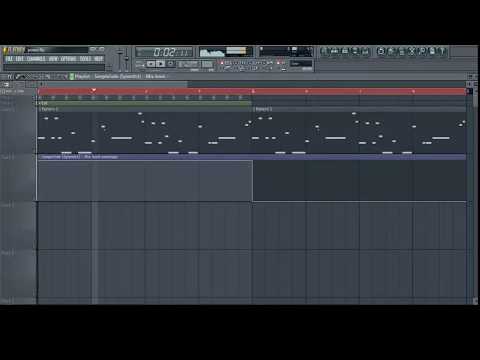
Task: Click the CPU and memory meter
Action: (x=286, y=52)
